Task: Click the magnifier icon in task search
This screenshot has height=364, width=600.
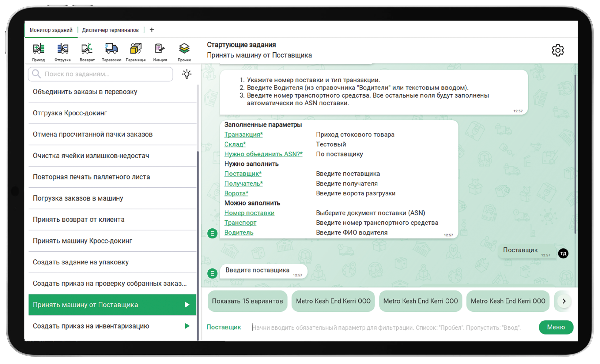Action: (x=36, y=74)
